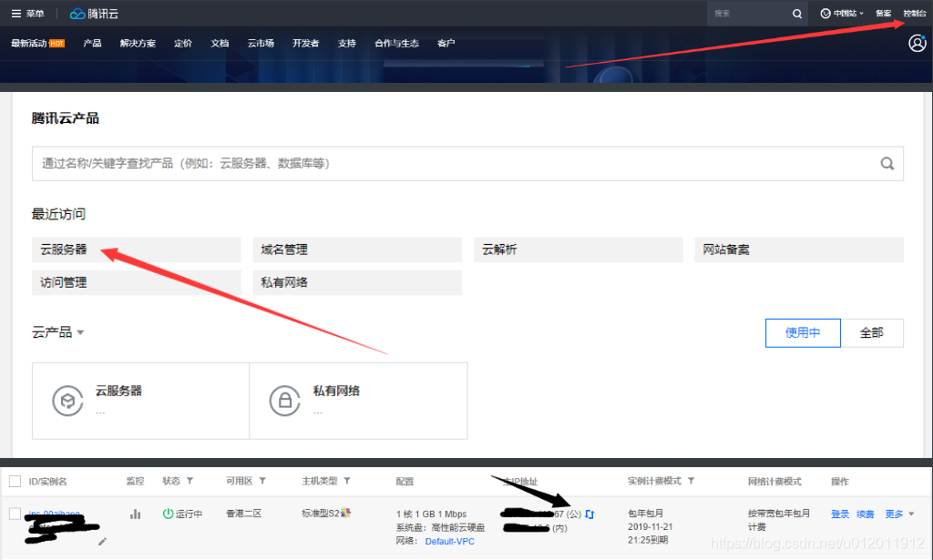
Task: Open recently visited 访问管理 entry
Action: tap(137, 282)
